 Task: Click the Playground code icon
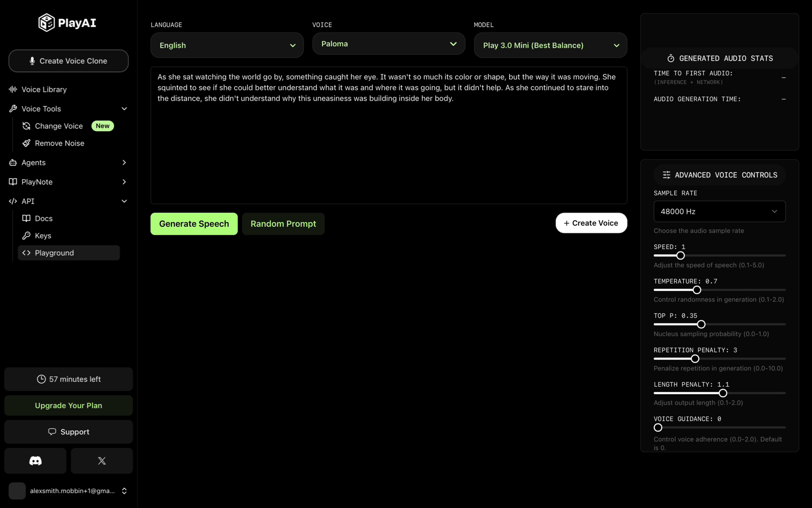(x=26, y=253)
